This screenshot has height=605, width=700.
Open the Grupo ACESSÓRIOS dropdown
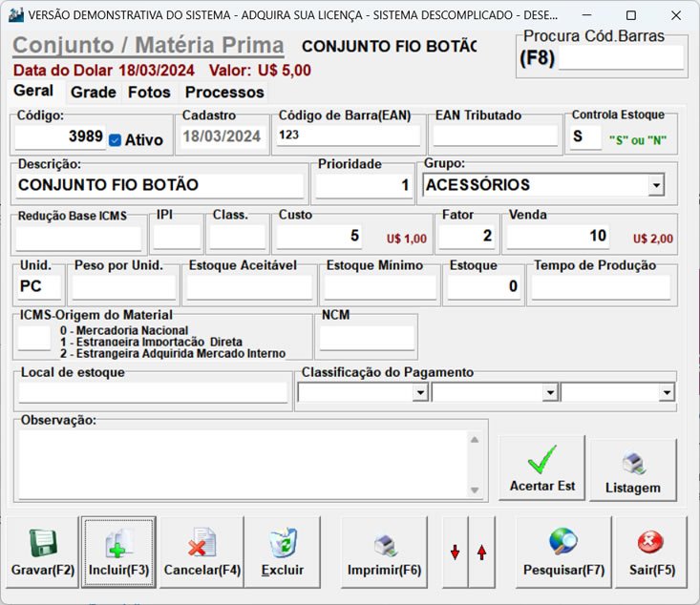(656, 185)
